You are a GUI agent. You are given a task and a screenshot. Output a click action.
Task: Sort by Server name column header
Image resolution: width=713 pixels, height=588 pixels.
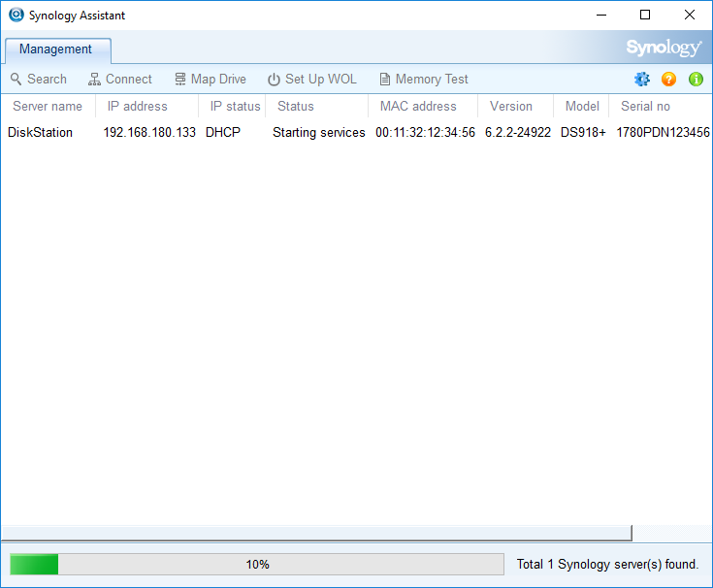point(48,107)
